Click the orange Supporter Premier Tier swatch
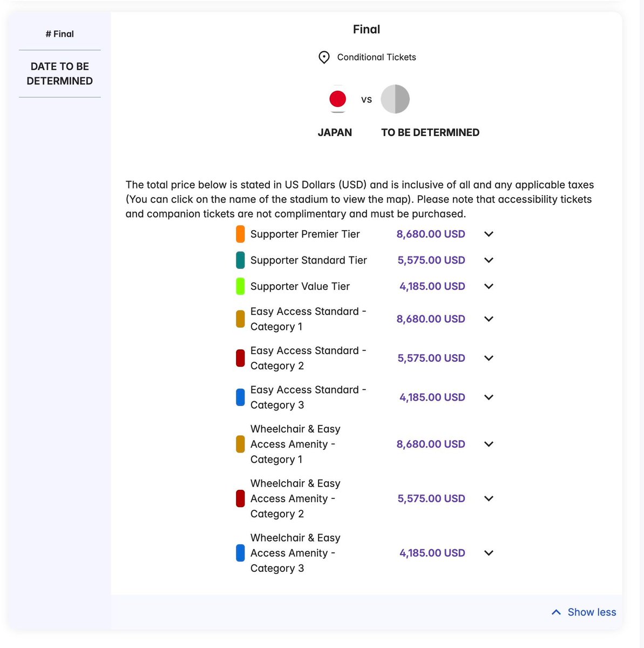Image resolution: width=644 pixels, height=648 pixels. point(240,234)
